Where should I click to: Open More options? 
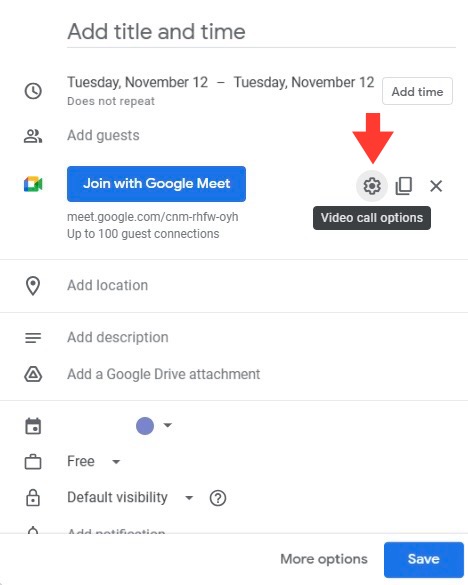coord(324,559)
